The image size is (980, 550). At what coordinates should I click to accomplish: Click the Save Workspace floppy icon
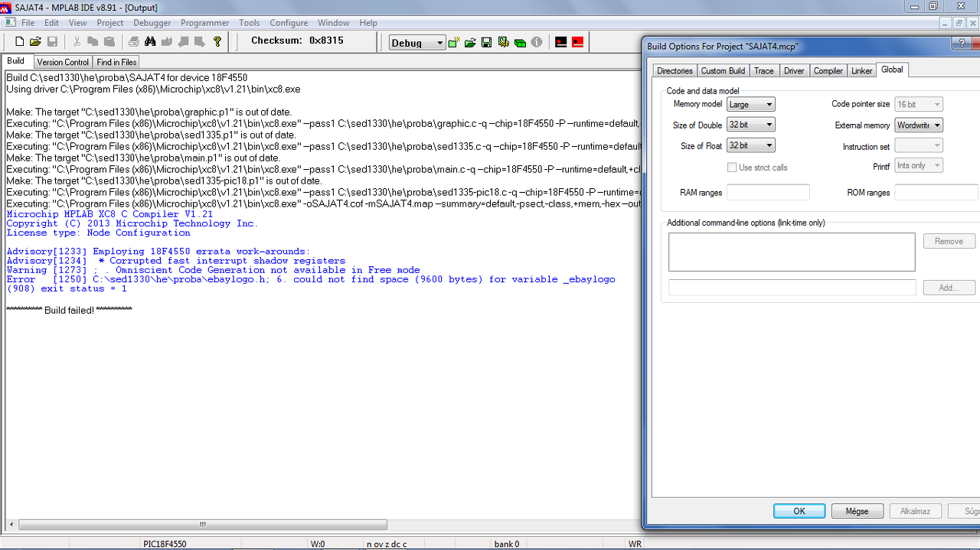tap(486, 42)
